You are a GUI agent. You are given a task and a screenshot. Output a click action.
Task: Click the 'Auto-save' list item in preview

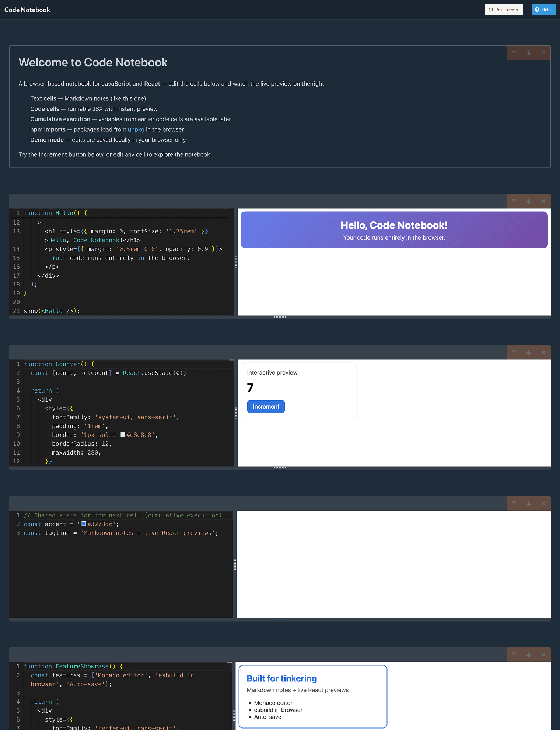click(268, 717)
